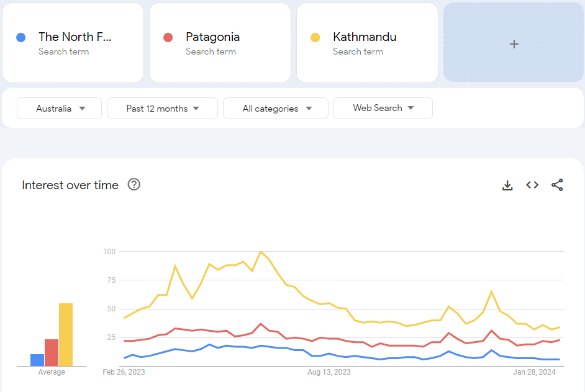The image size is (585, 392).
Task: Open the All categories dropdown
Action: pyautogui.click(x=276, y=109)
